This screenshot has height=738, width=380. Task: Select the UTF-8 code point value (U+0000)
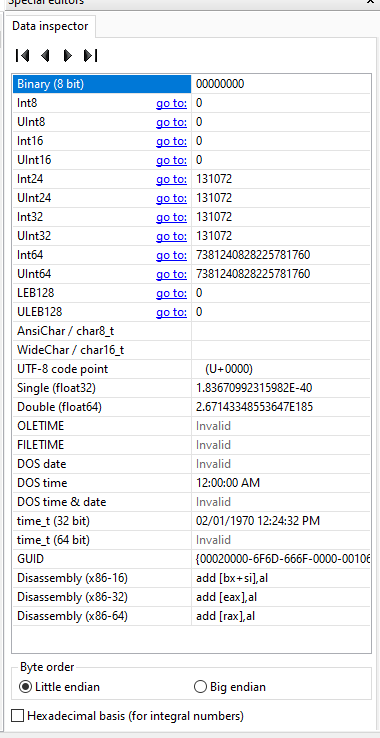click(x=229, y=369)
